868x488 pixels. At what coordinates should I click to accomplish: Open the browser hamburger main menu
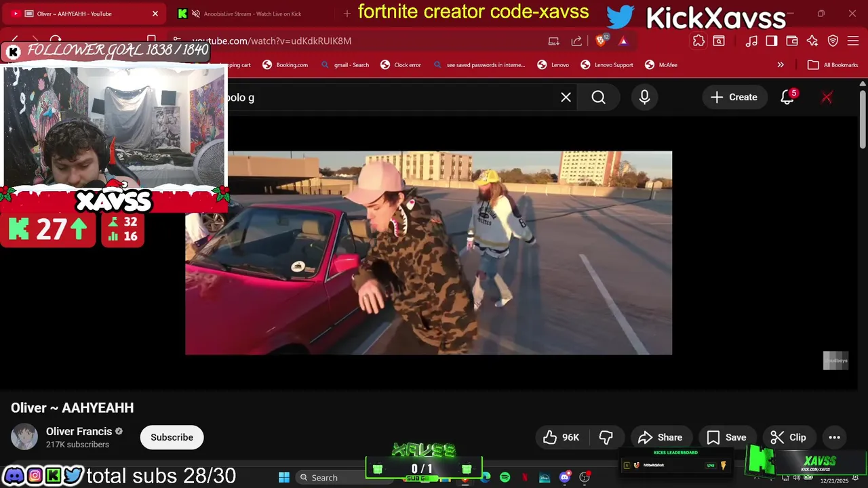(852, 41)
